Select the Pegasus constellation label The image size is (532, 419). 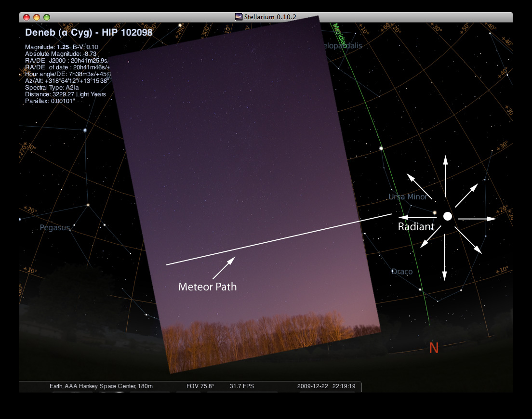pos(54,227)
